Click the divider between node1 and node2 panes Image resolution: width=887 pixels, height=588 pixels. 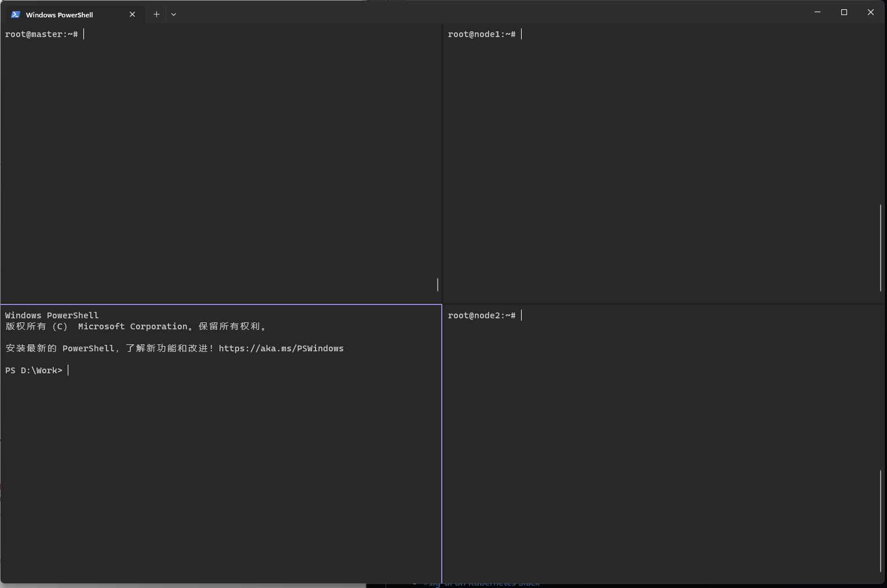tap(663, 303)
